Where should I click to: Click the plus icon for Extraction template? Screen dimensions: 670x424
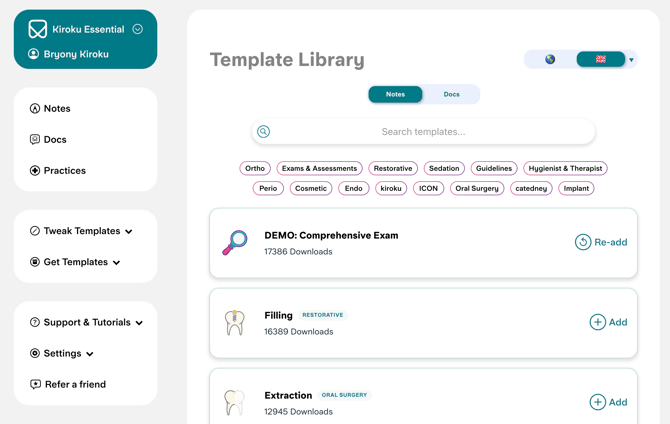[x=597, y=402]
